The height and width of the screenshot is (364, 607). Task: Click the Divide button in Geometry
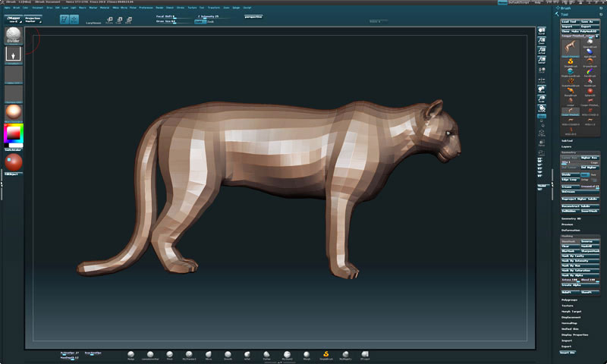[570, 175]
